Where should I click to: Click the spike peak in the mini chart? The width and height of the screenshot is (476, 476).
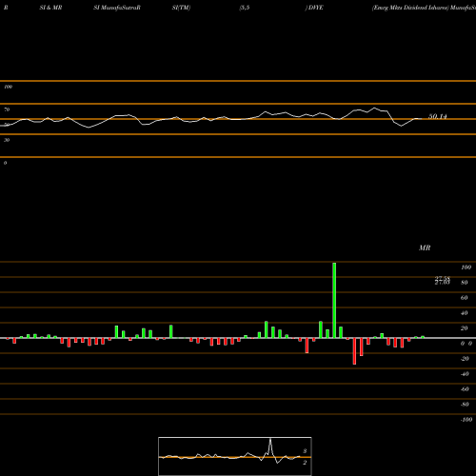pyautogui.click(x=270, y=440)
